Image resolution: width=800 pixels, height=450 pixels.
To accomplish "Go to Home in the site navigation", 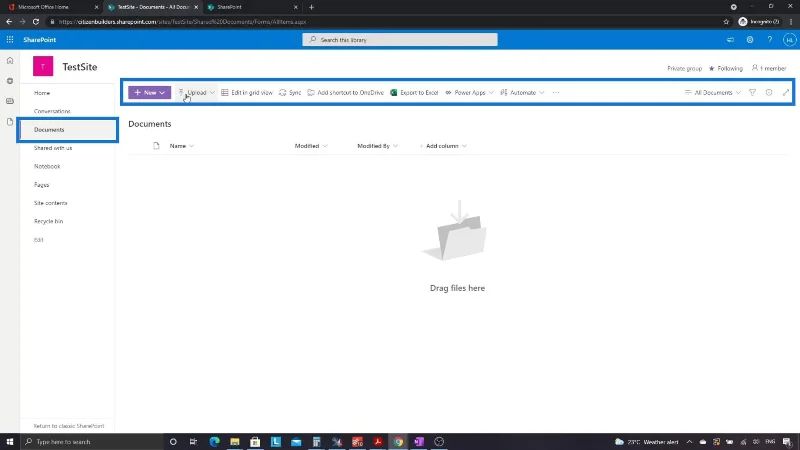I will pos(42,93).
